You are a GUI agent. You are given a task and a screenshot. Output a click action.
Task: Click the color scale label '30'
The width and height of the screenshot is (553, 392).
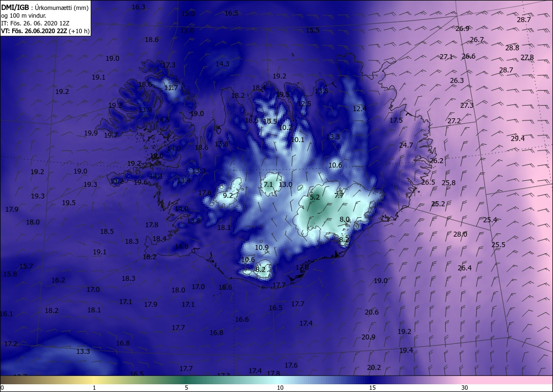465,388
